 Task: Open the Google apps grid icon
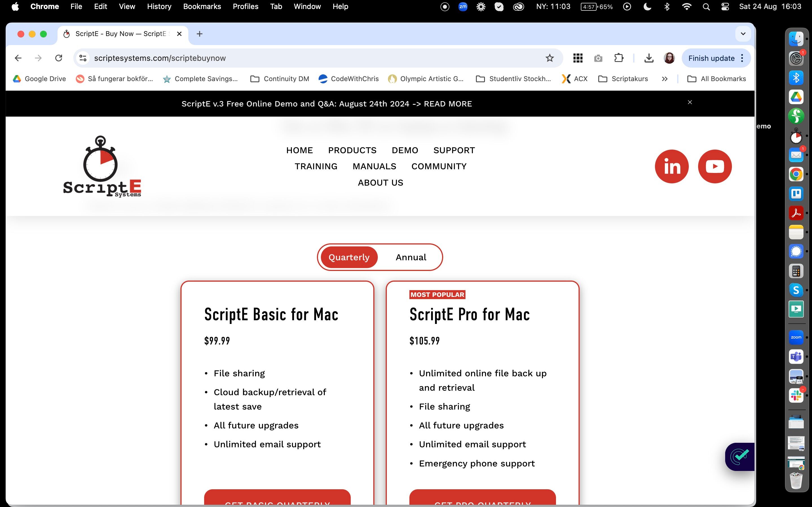(x=577, y=58)
